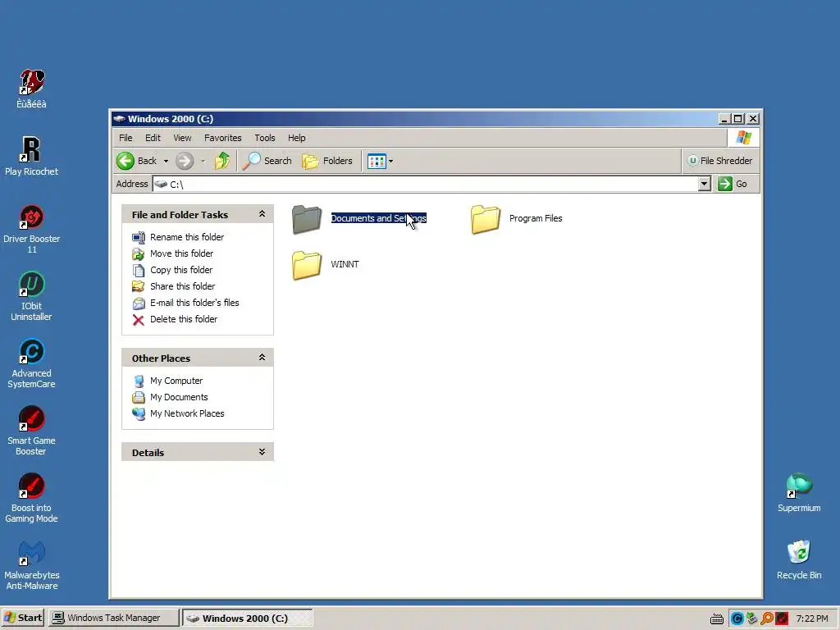
Task: Click the Windows 2000 (C:) taskbar button
Action: 247,618
